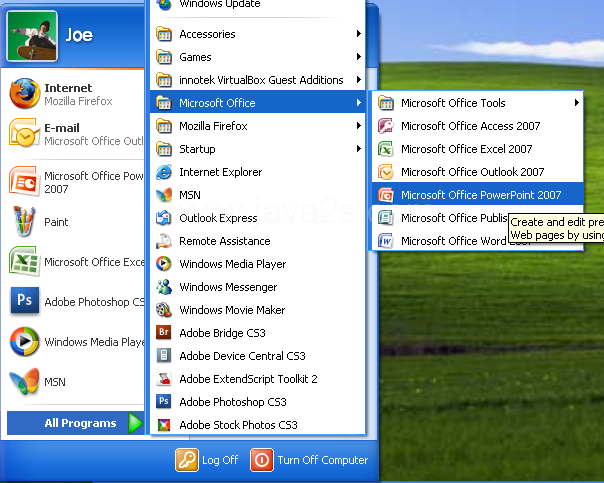Expand the Games submenu arrow
Screen dimensions: 604x483
tap(359, 57)
